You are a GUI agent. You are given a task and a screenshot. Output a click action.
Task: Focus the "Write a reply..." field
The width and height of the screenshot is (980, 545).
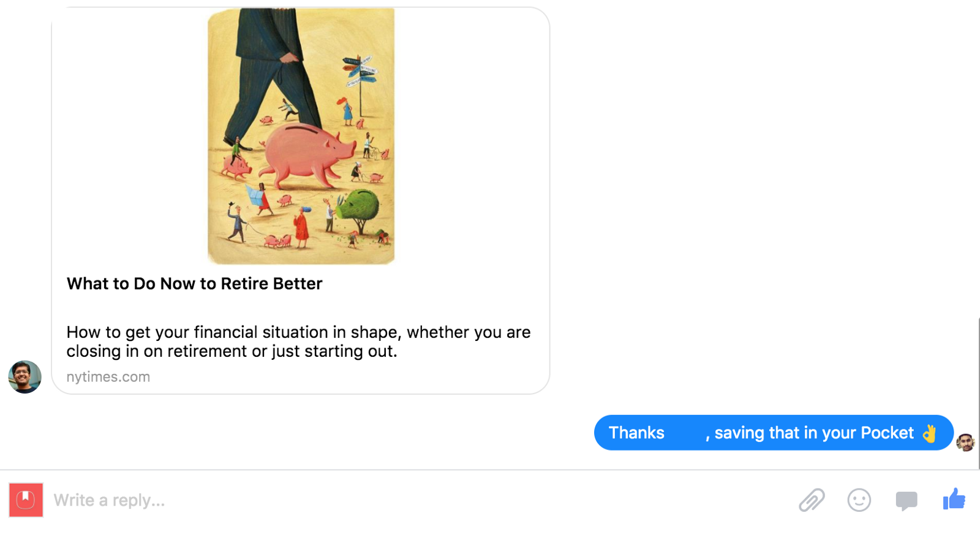point(367,500)
